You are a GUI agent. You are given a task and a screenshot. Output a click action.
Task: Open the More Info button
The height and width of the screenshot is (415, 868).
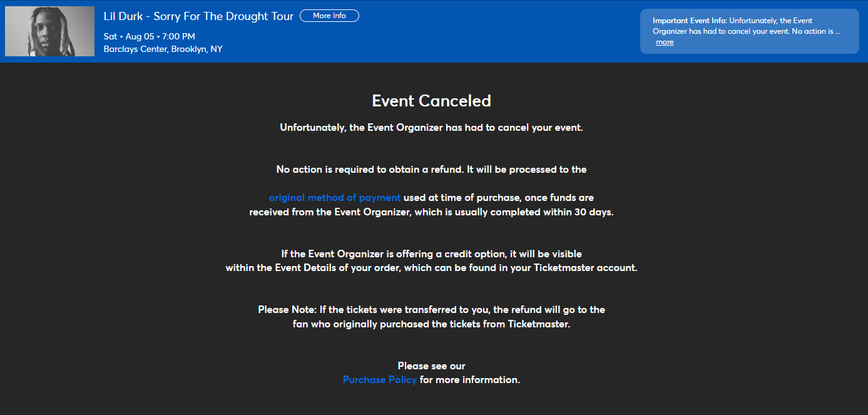point(329,16)
